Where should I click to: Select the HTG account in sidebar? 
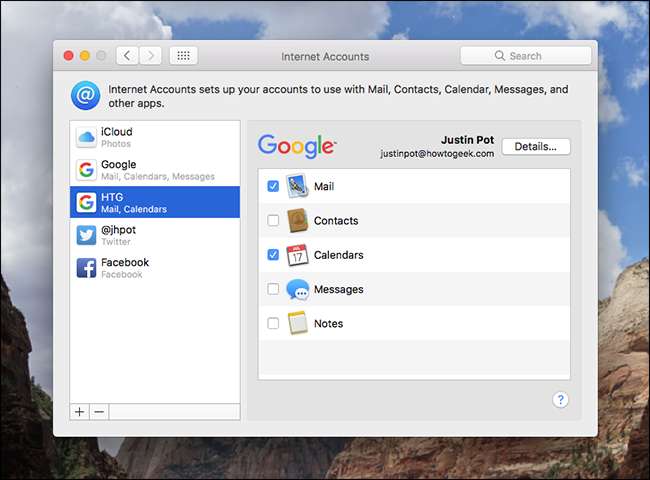tap(155, 202)
